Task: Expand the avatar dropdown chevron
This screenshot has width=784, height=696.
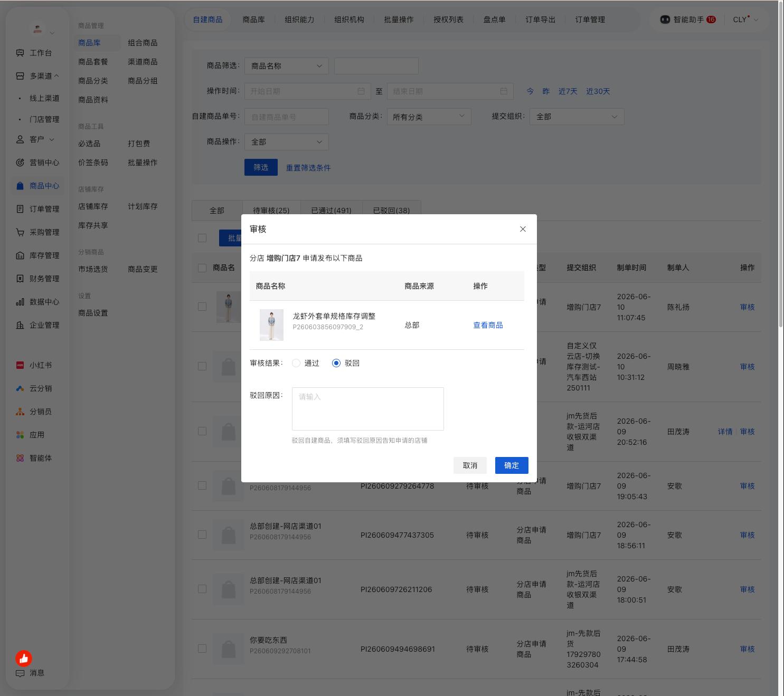Action: pyautogui.click(x=52, y=33)
